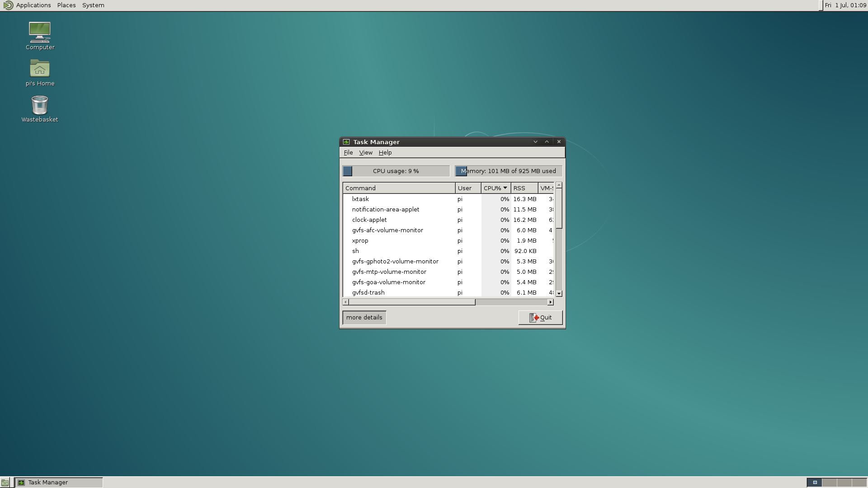Click the scroll up arrow of process list
This screenshot has height=488, width=868.
point(559,185)
